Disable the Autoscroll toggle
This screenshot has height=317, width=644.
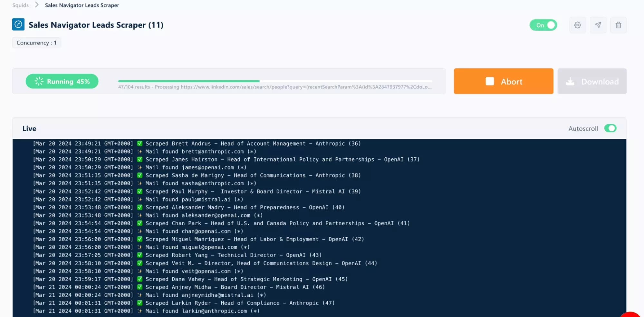coord(610,128)
